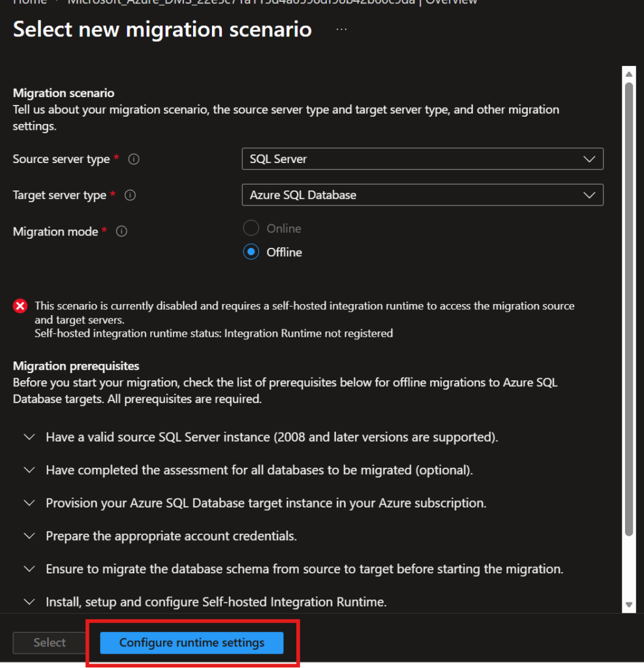
Task: Expand the valid source SQL Server instance prerequisite
Action: pos(29,437)
